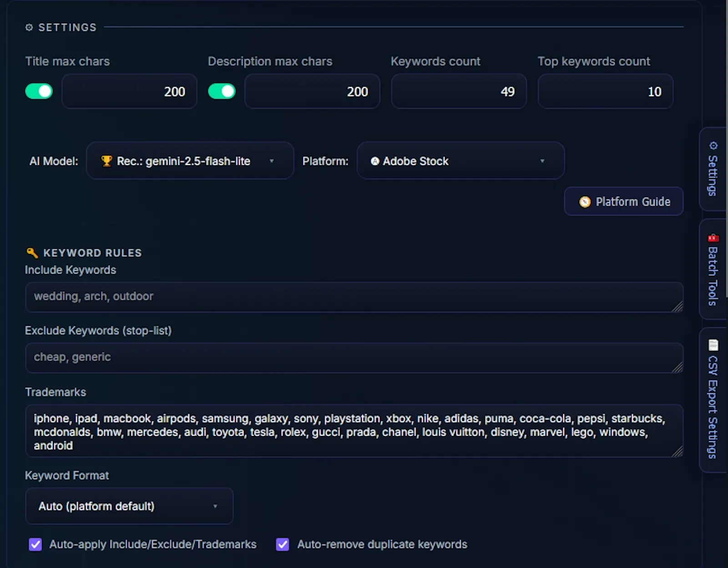Click the compass icon on Platform Guide

(585, 202)
